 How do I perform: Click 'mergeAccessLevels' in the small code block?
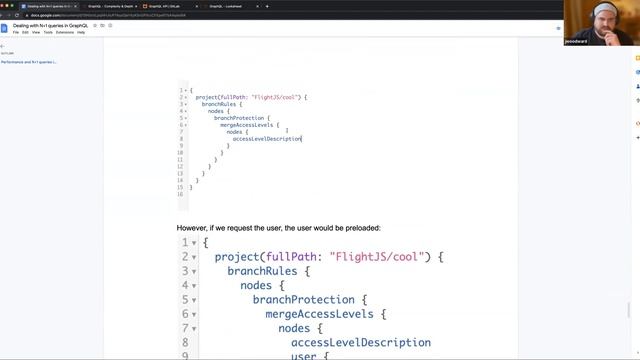click(x=247, y=125)
